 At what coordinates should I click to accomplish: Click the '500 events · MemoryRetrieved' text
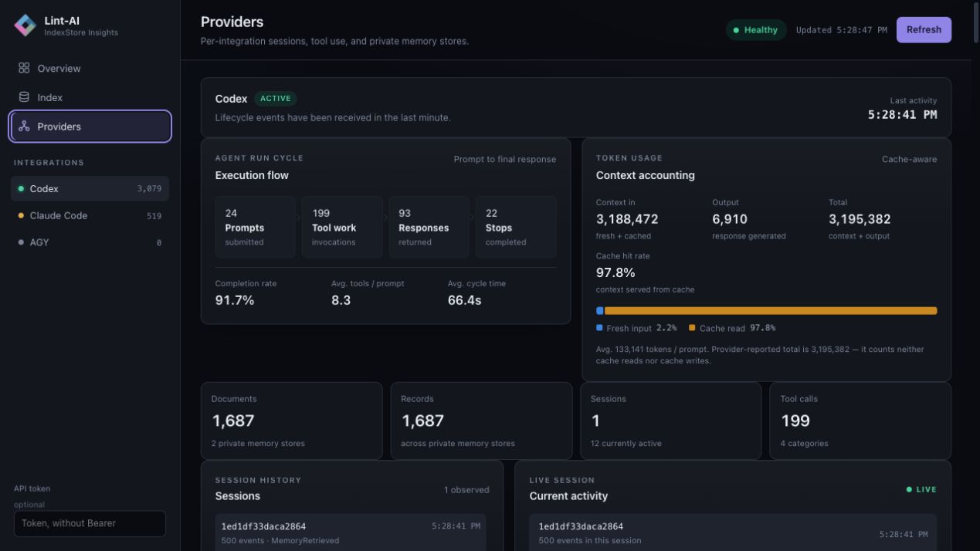[280, 540]
